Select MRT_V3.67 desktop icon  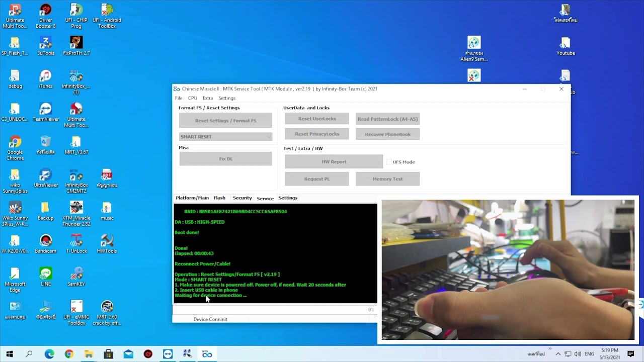[76, 145]
